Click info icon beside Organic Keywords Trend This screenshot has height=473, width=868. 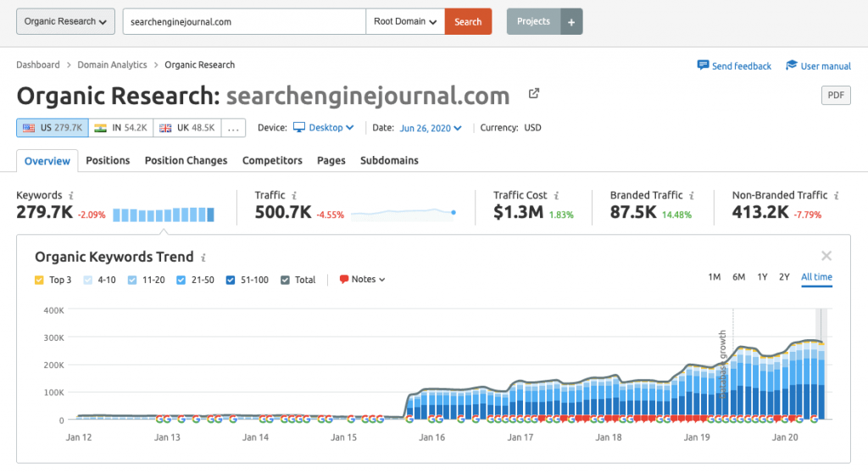point(203,258)
